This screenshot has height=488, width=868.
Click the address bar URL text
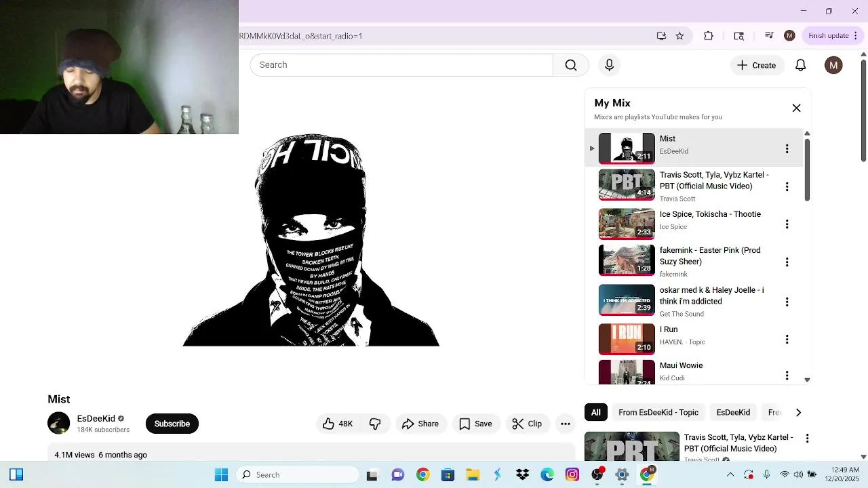pyautogui.click(x=301, y=36)
